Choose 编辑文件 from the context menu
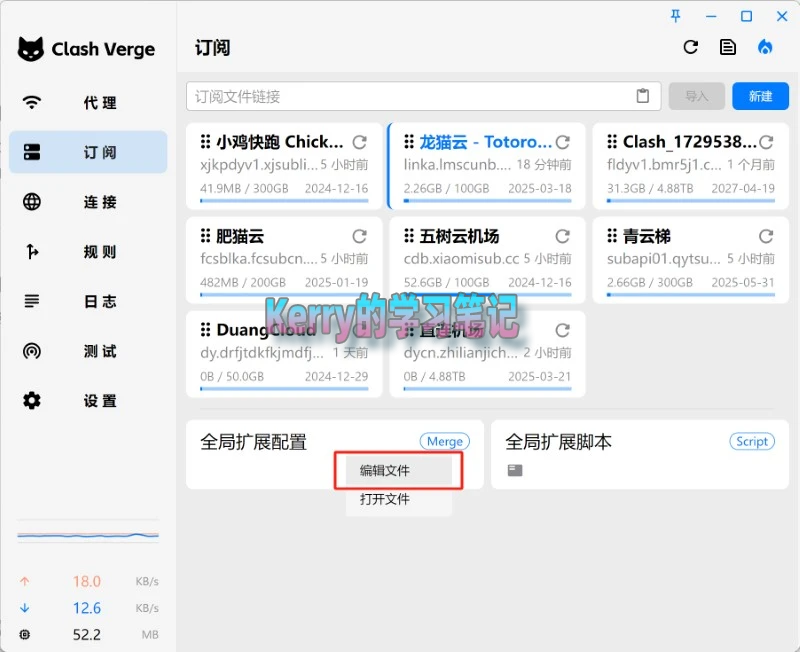The width and height of the screenshot is (800, 652). [398, 470]
